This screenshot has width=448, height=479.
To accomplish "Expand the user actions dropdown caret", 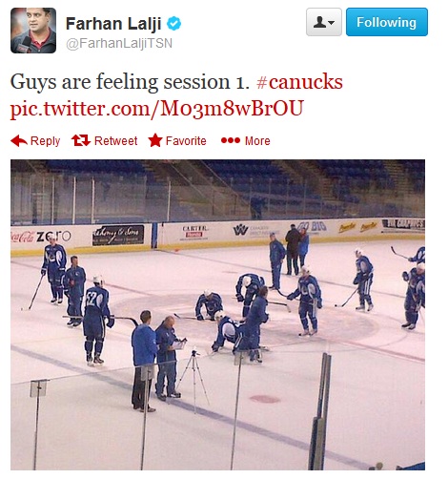I will 332,23.
